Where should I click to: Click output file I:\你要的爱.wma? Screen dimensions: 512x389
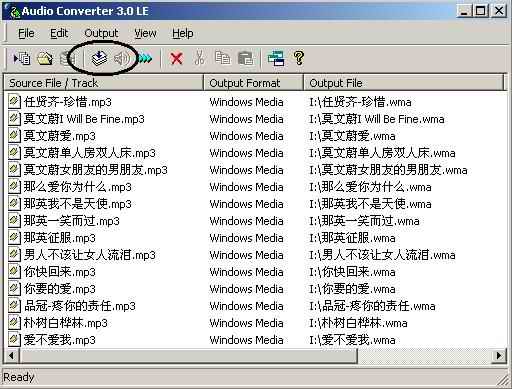(352, 289)
